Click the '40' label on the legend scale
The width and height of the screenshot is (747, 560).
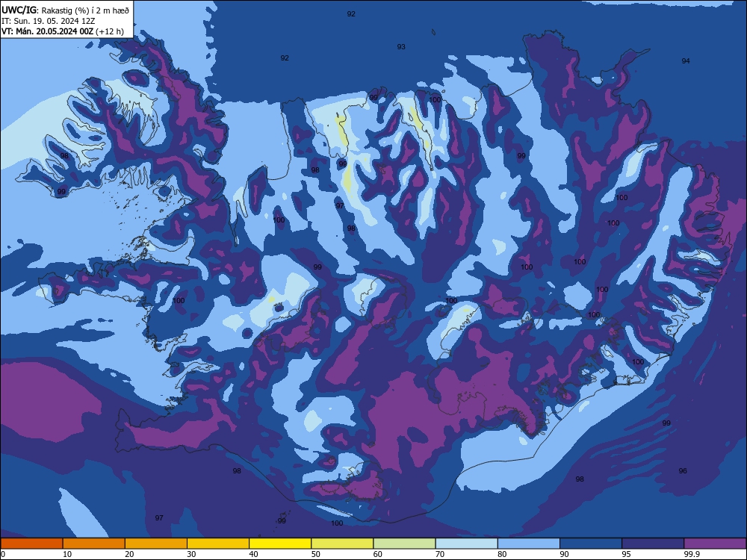click(x=254, y=554)
